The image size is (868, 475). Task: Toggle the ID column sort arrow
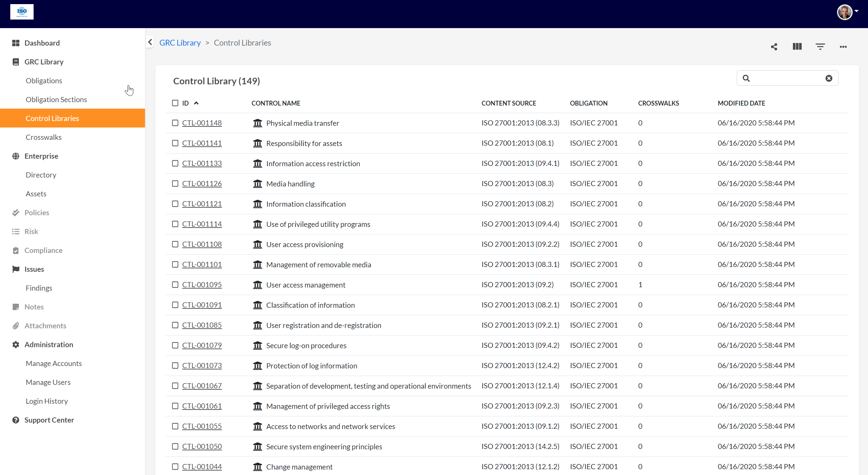point(196,103)
